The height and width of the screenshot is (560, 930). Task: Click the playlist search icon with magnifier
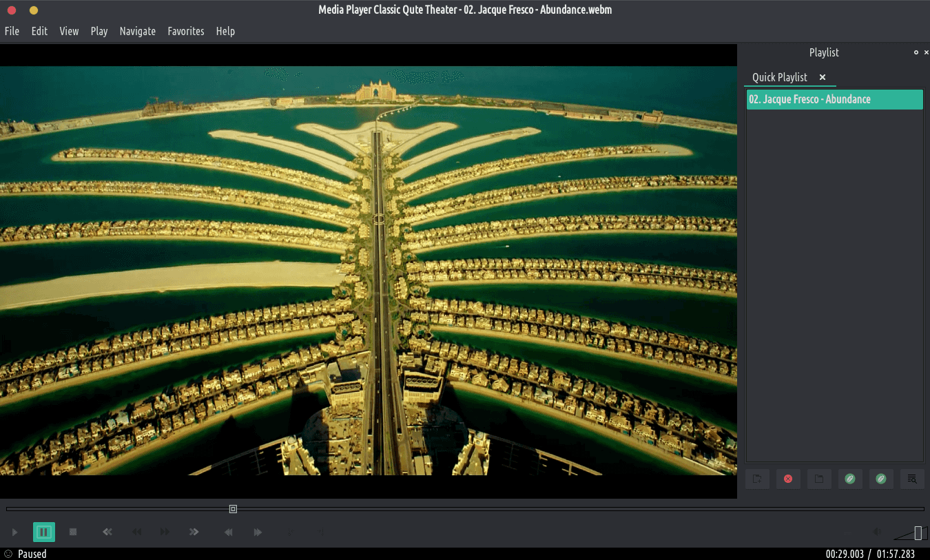point(912,479)
